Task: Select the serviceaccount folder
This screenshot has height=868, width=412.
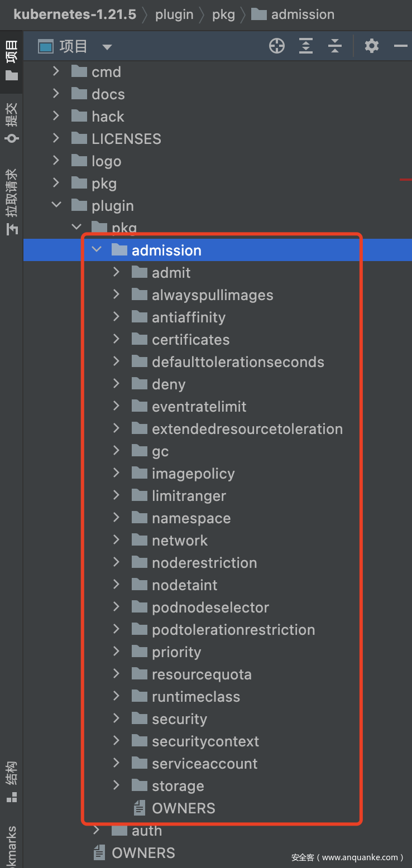Action: (204, 764)
